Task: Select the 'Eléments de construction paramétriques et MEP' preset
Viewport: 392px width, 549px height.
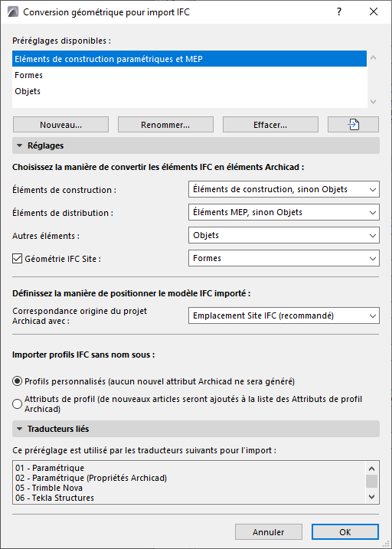Action: (x=189, y=59)
